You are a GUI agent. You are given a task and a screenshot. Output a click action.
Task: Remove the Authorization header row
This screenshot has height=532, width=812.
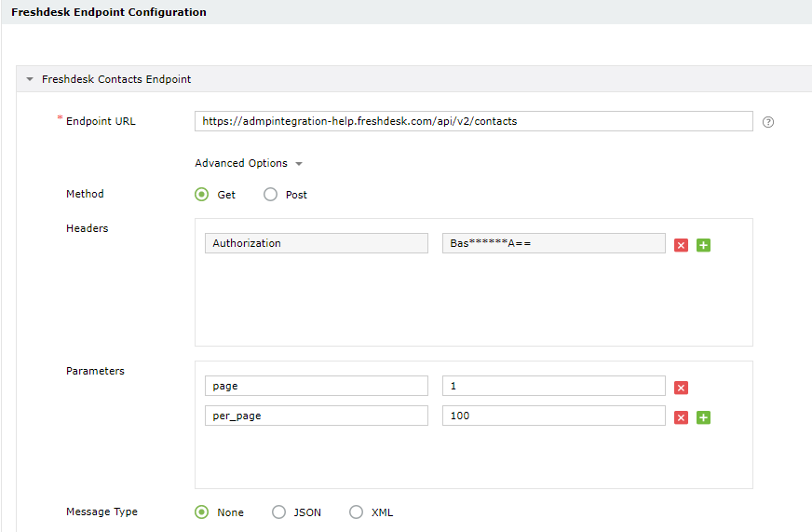click(x=681, y=245)
